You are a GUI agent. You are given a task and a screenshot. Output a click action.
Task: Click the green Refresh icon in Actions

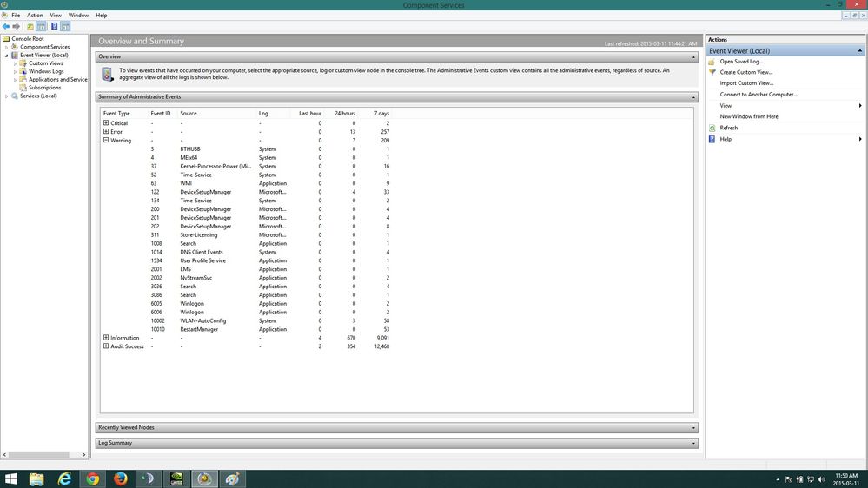click(x=712, y=128)
